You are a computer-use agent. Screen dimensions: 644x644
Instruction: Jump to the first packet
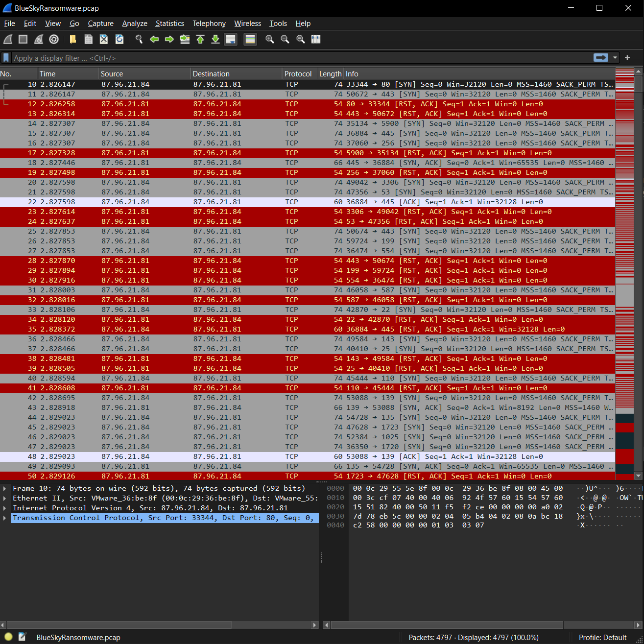200,39
